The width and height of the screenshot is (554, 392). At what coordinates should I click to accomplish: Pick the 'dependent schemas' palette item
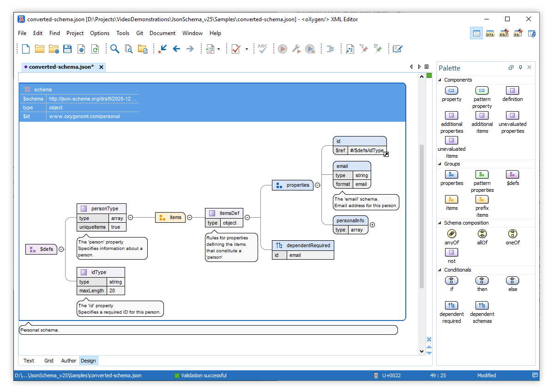coord(482,312)
